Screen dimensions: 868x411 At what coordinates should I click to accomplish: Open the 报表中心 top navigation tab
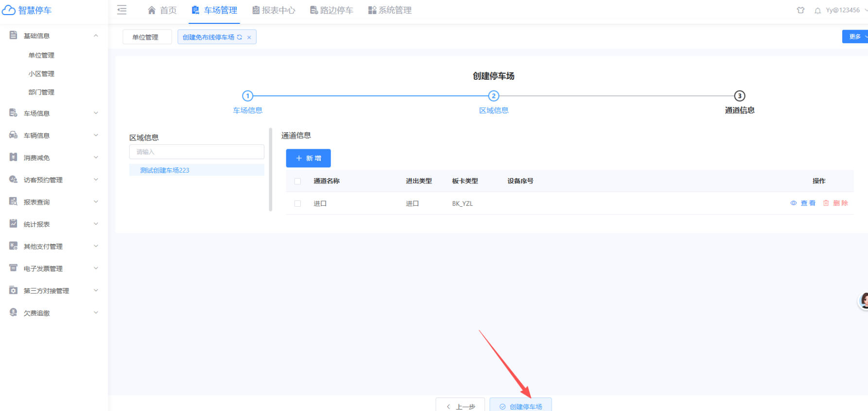[x=274, y=10]
